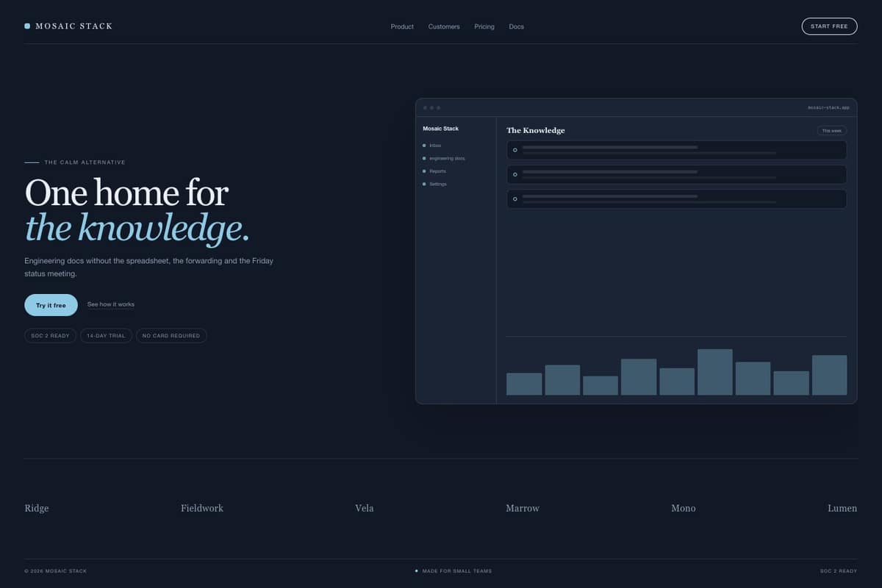882x588 pixels.
Task: Go to the Pricing page
Action: [484, 26]
